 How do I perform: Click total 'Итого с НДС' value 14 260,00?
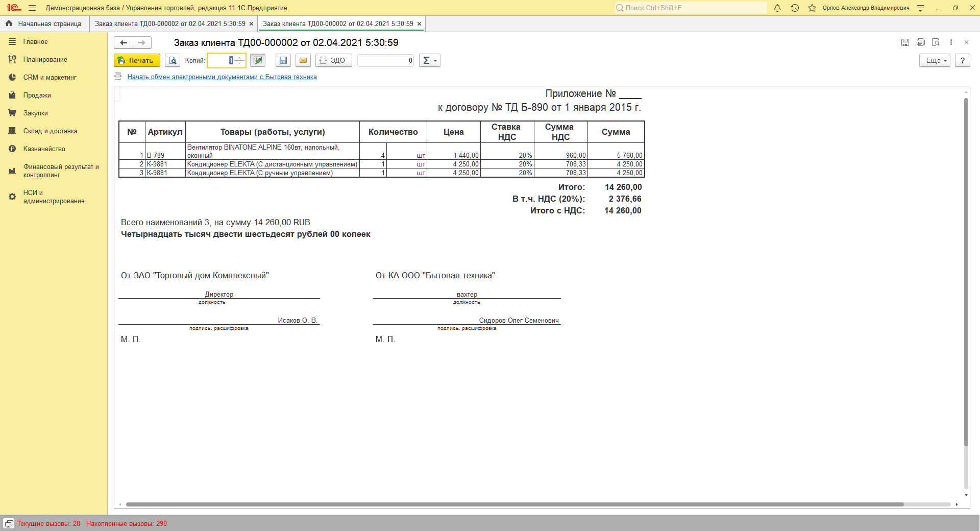click(x=623, y=210)
